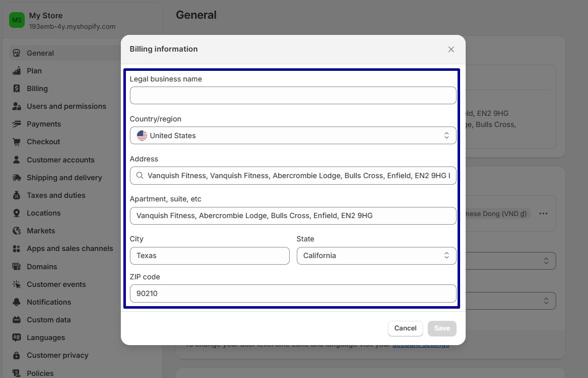The width and height of the screenshot is (588, 378).
Task: Click the Cancel button
Action: pyautogui.click(x=405, y=328)
